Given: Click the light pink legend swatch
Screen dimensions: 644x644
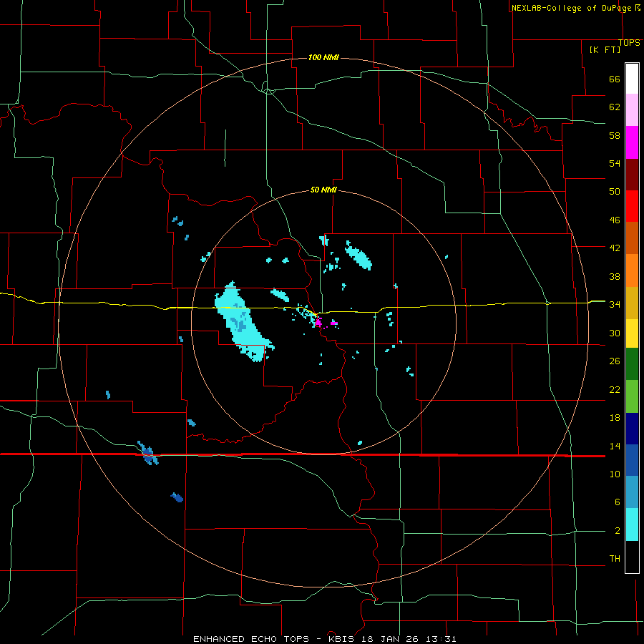Looking at the screenshot, I should click(x=632, y=110).
